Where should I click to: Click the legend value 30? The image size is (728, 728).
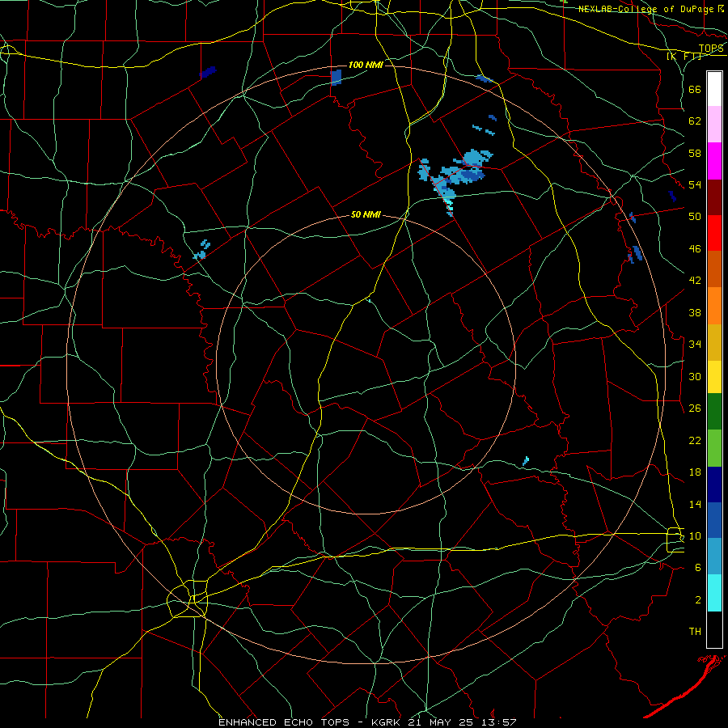click(x=695, y=376)
